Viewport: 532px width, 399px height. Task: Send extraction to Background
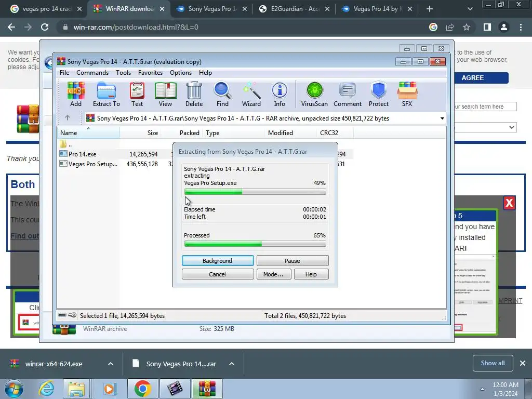tap(218, 261)
